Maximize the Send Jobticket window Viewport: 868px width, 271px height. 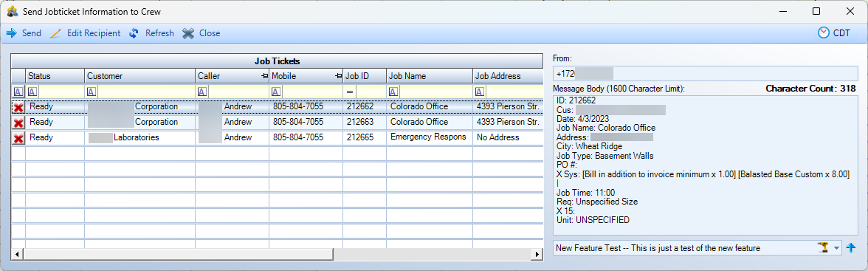(816, 11)
